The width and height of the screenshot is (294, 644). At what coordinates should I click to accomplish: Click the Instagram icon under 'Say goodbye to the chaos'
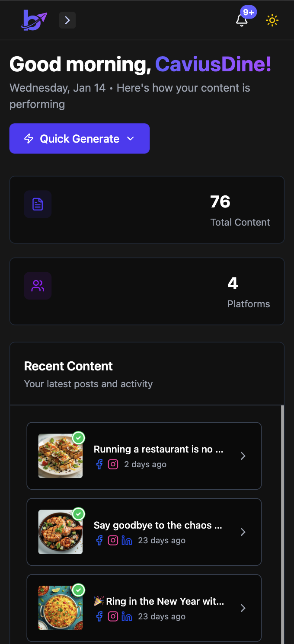click(x=113, y=540)
